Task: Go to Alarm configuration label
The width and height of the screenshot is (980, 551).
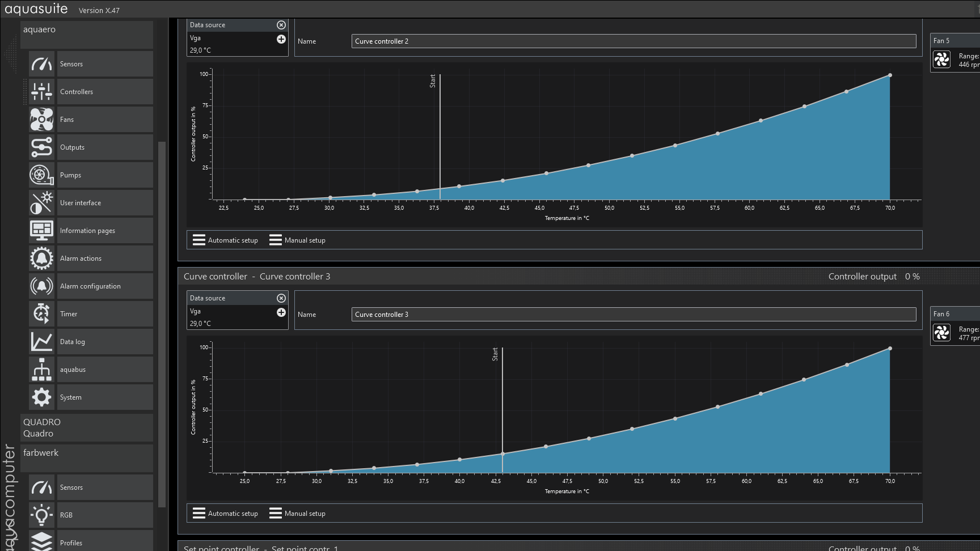Action: pyautogui.click(x=90, y=286)
